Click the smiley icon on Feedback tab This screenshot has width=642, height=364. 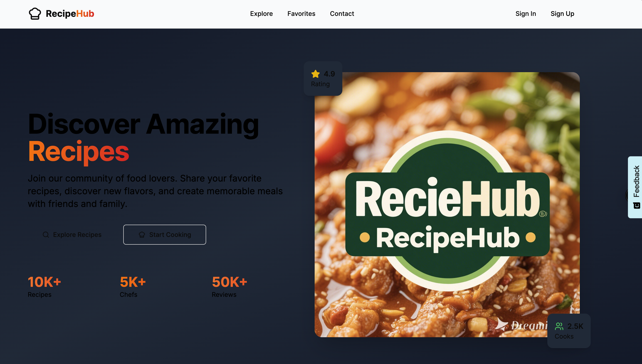point(637,206)
